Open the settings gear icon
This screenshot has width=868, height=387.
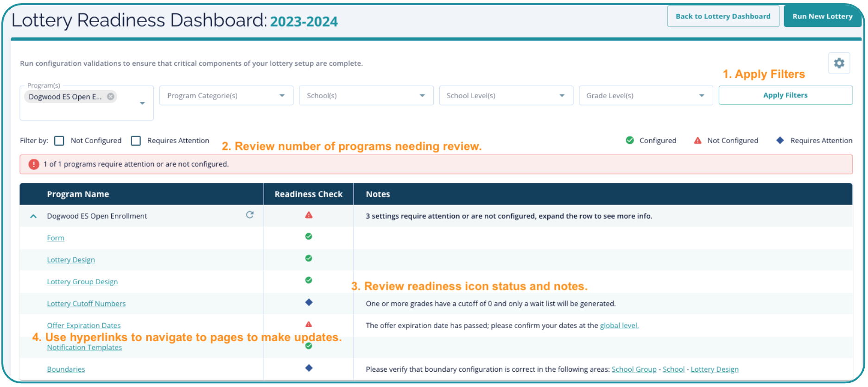(x=839, y=63)
